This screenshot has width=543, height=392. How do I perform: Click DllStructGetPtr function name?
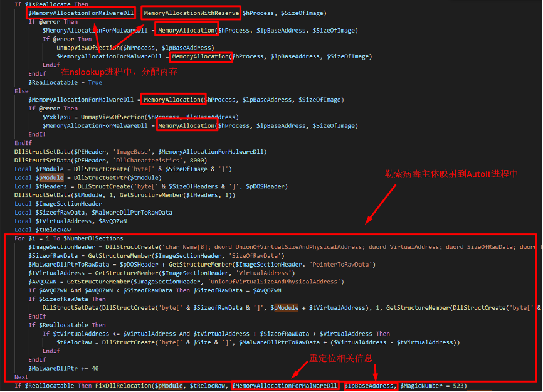100,177
